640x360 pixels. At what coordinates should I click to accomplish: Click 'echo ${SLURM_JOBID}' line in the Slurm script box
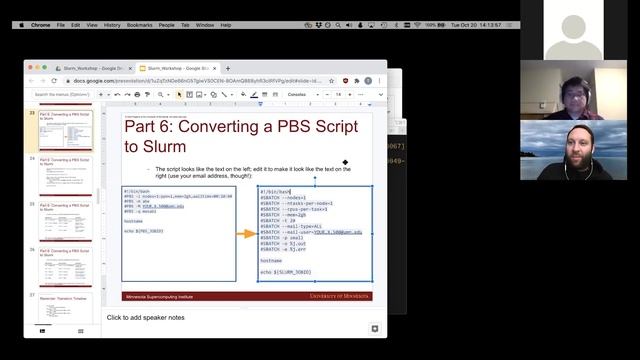coord(286,272)
